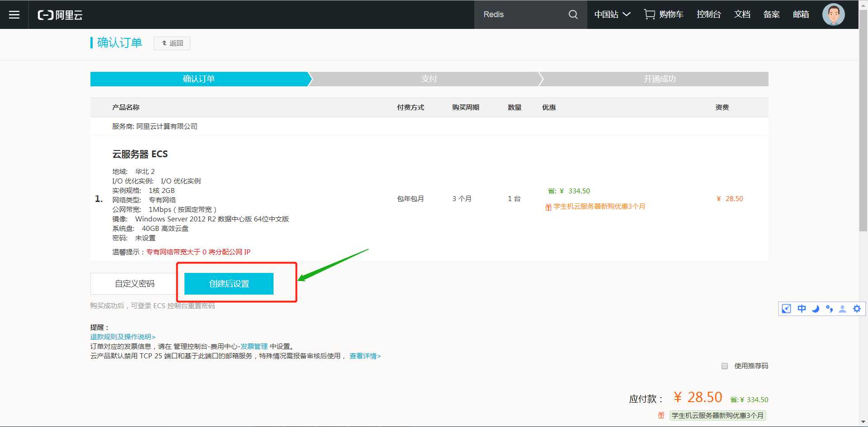Open the shopping cart 购物车
868x427 pixels.
point(664,14)
